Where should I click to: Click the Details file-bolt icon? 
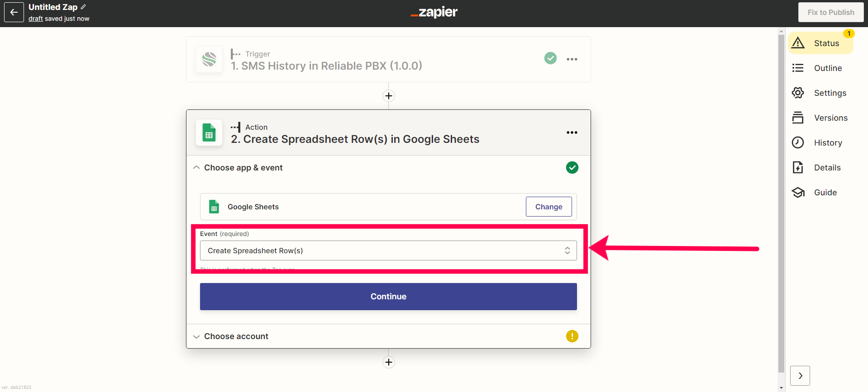coord(798,167)
